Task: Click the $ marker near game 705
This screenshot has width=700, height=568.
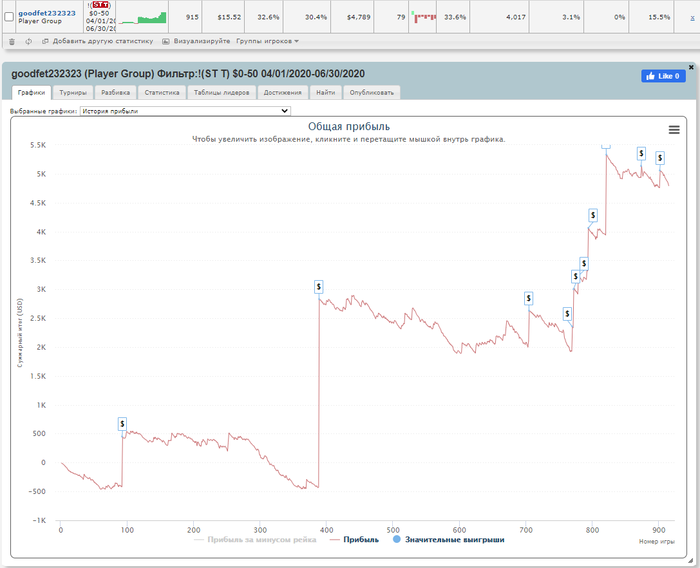Action: click(x=529, y=298)
